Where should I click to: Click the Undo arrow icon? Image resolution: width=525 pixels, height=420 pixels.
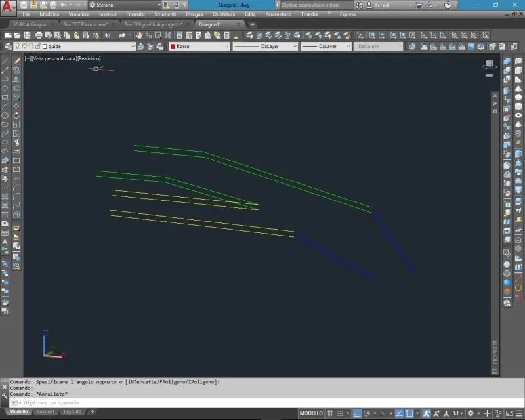tap(108, 35)
